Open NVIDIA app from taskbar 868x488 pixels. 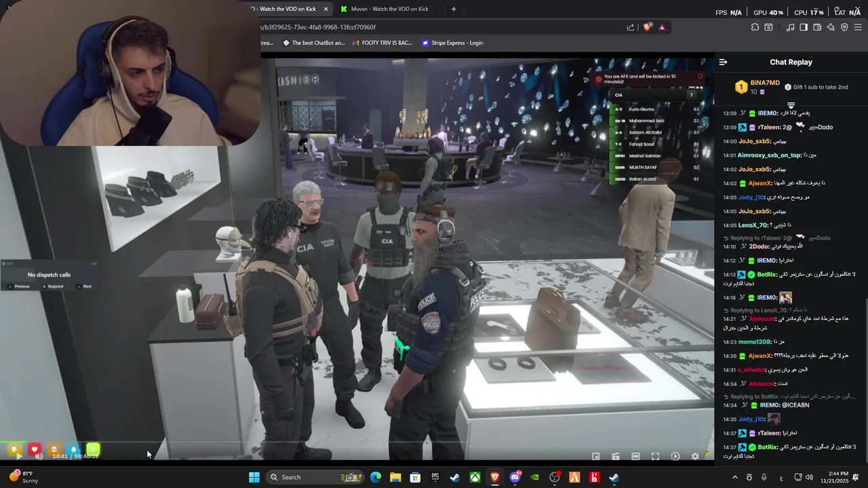[x=535, y=477]
